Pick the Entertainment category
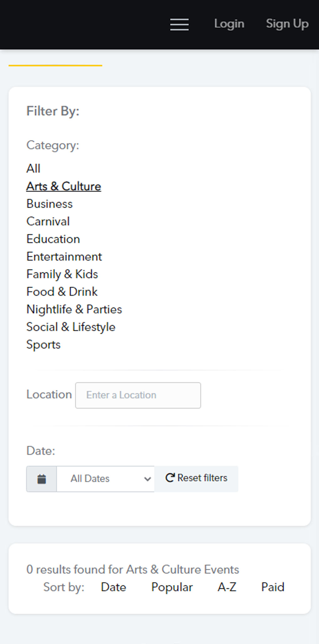Image resolution: width=319 pixels, height=644 pixels. click(x=64, y=257)
